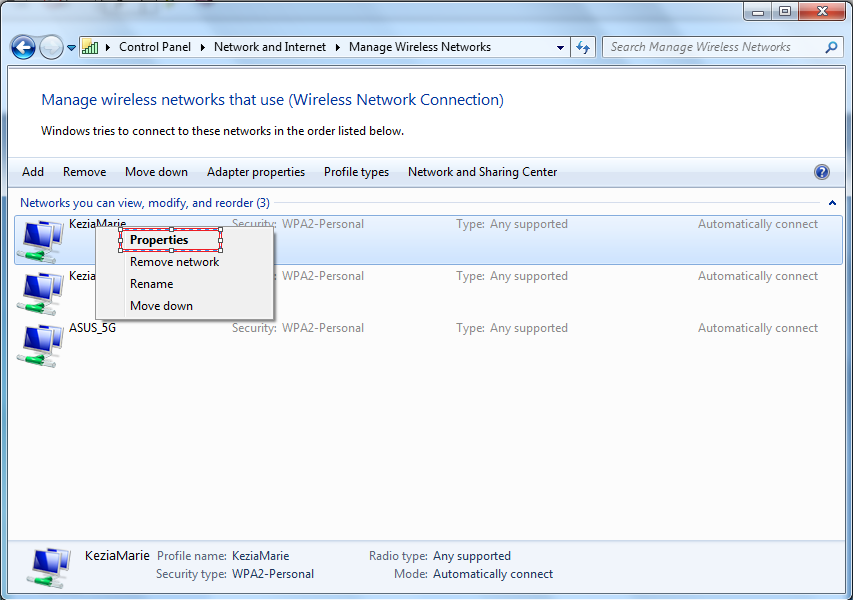The height and width of the screenshot is (600, 853).
Task: Choose Rename in the context menu
Action: click(x=151, y=284)
